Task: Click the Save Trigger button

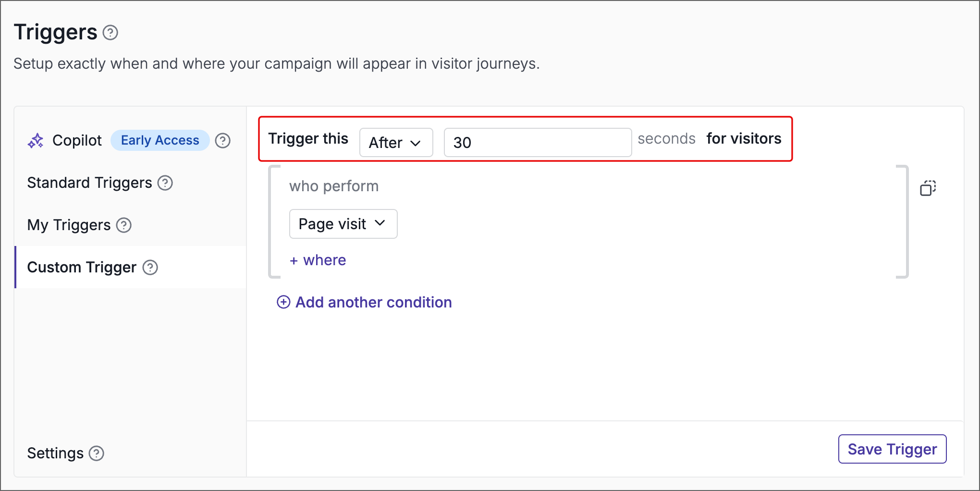Action: (892, 449)
